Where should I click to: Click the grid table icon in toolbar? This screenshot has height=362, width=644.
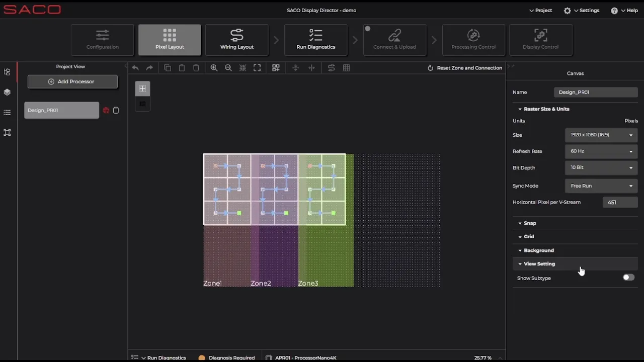tap(347, 68)
